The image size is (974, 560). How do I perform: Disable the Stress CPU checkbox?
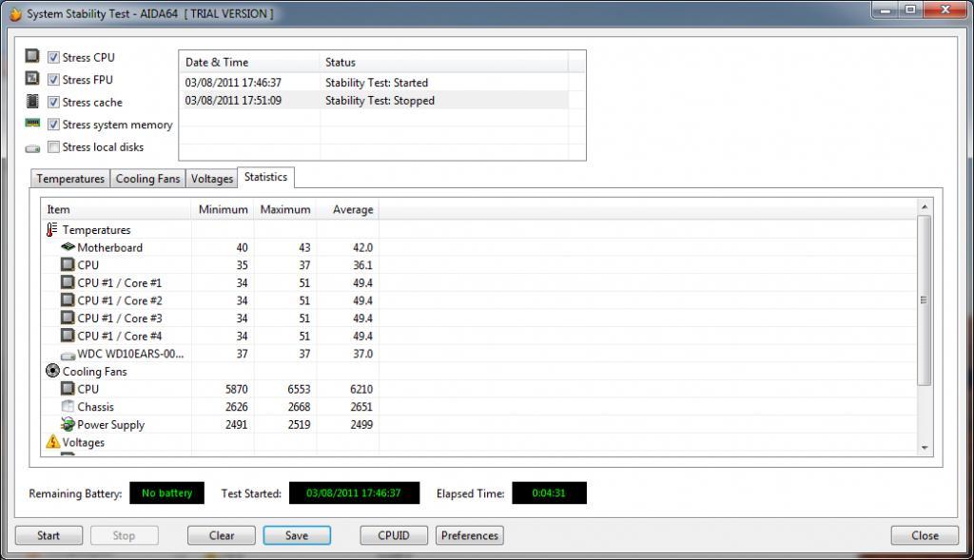(x=53, y=57)
